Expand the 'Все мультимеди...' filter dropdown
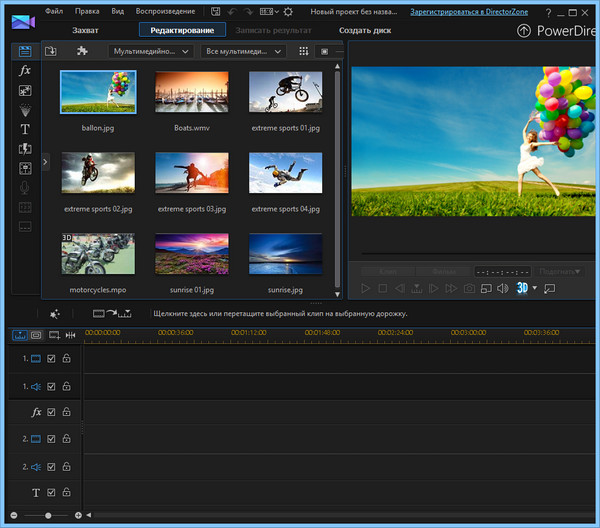This screenshot has width=600, height=528. (x=242, y=51)
